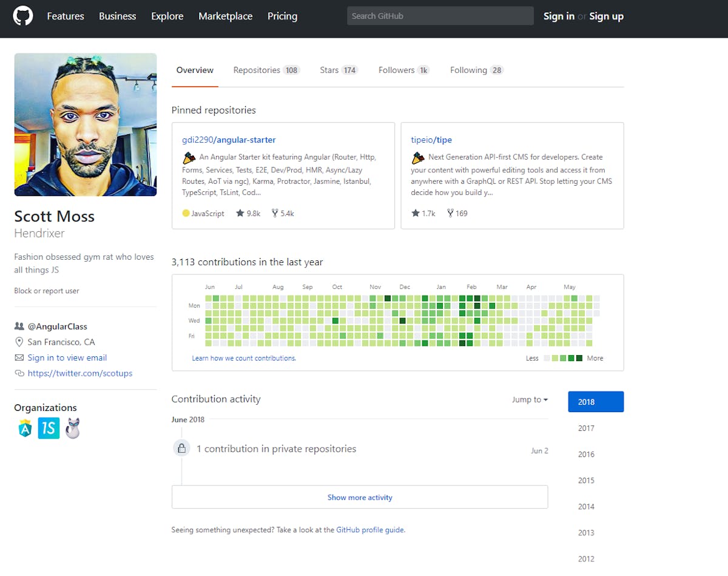Open the Marketplace menu item
The image size is (728, 576).
tap(225, 16)
